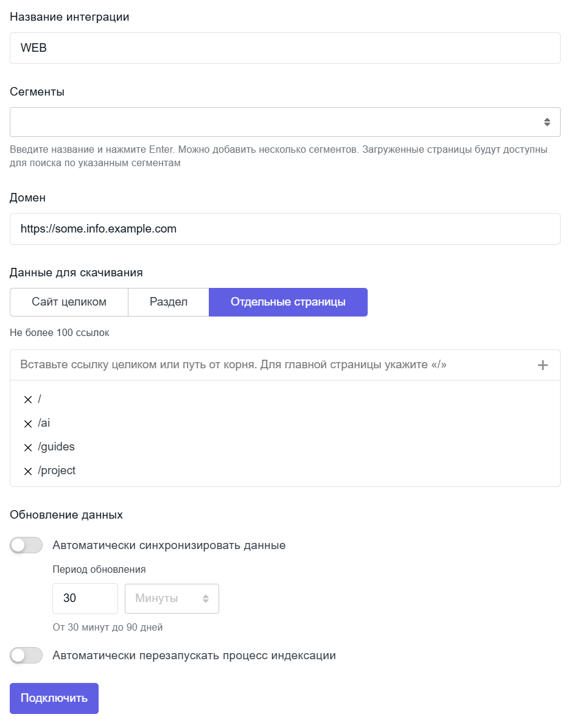
Task: Delete the /project link entry
Action: point(27,471)
